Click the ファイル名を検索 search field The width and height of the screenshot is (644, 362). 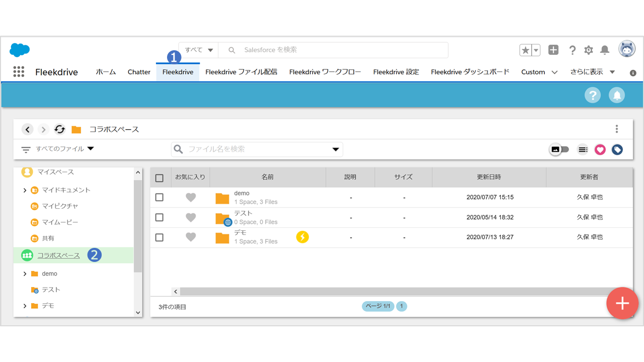click(257, 149)
